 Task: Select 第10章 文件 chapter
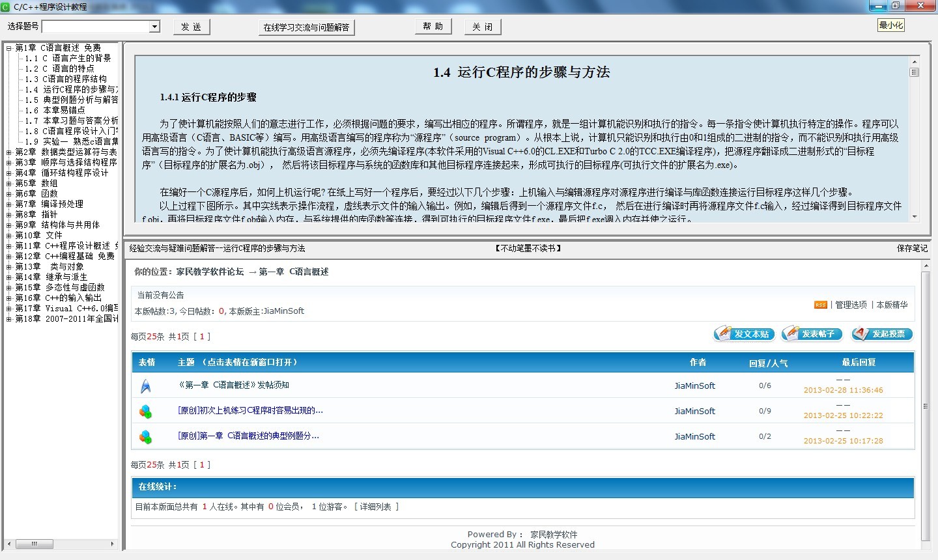point(38,235)
